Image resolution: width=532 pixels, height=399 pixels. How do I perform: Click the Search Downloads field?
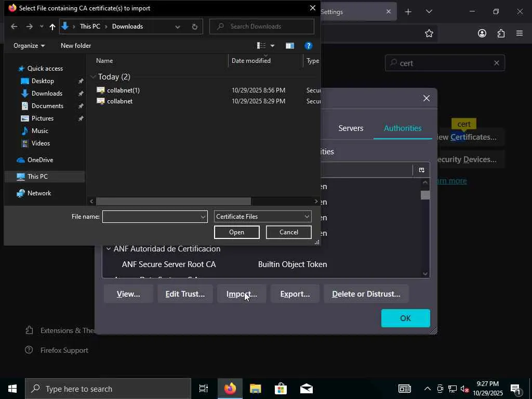(x=262, y=26)
